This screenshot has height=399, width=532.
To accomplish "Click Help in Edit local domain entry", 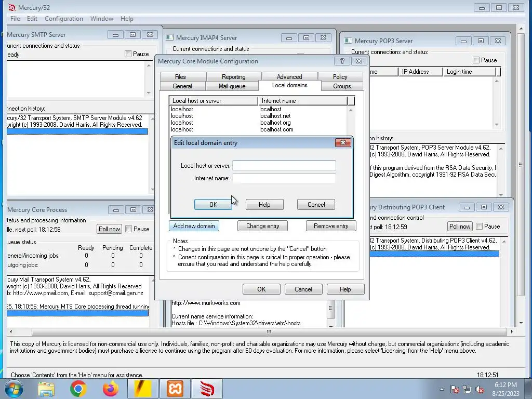I will click(264, 204).
